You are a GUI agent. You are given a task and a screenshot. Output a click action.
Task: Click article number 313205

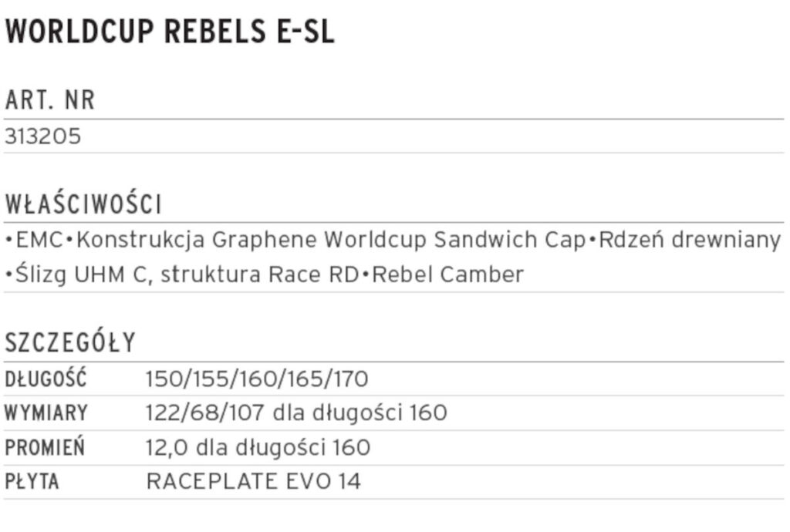(42, 136)
